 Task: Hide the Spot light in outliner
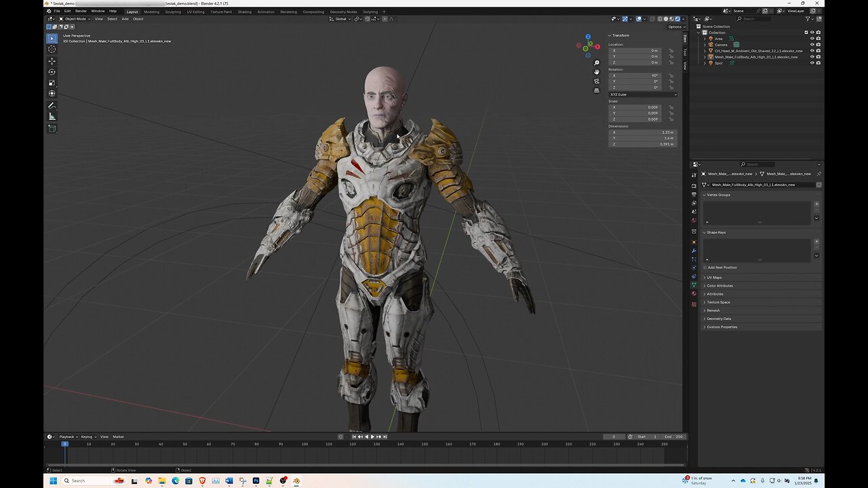pos(812,63)
